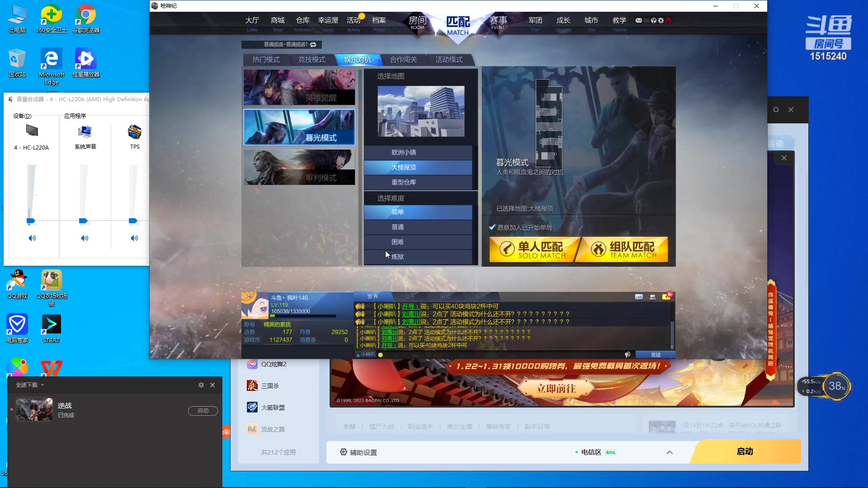The width and height of the screenshot is (868, 488).
Task: Open QQ游戏 desktop icon
Action: point(17,284)
